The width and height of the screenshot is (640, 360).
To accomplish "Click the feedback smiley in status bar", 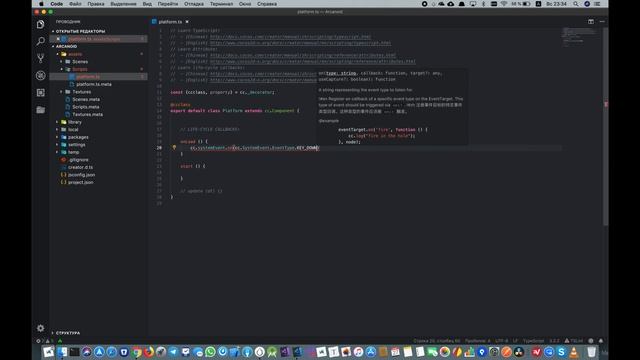I will pyautogui.click(x=591, y=341).
